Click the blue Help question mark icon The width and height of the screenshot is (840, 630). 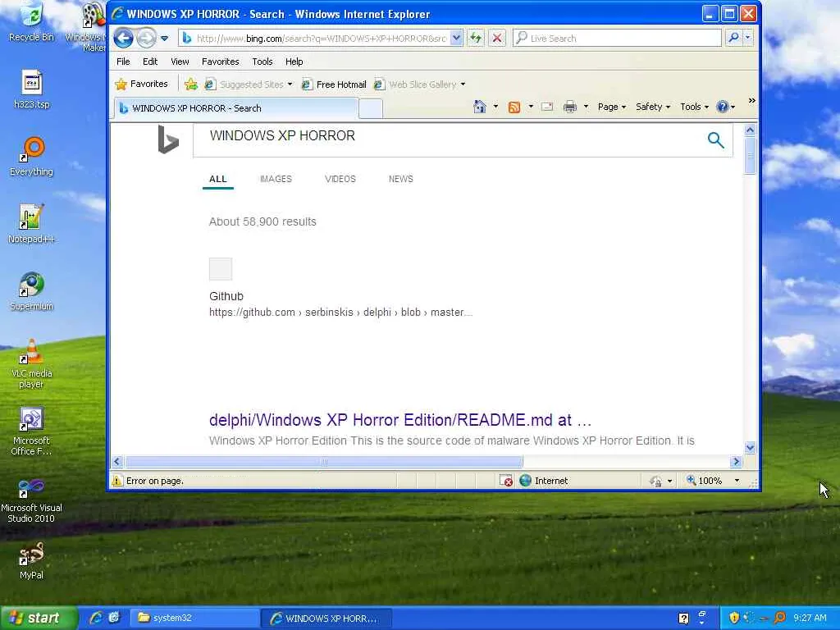click(722, 107)
